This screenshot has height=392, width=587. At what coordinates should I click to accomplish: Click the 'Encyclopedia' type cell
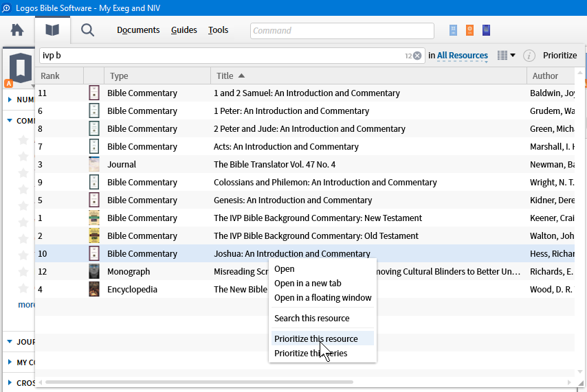[x=132, y=290]
